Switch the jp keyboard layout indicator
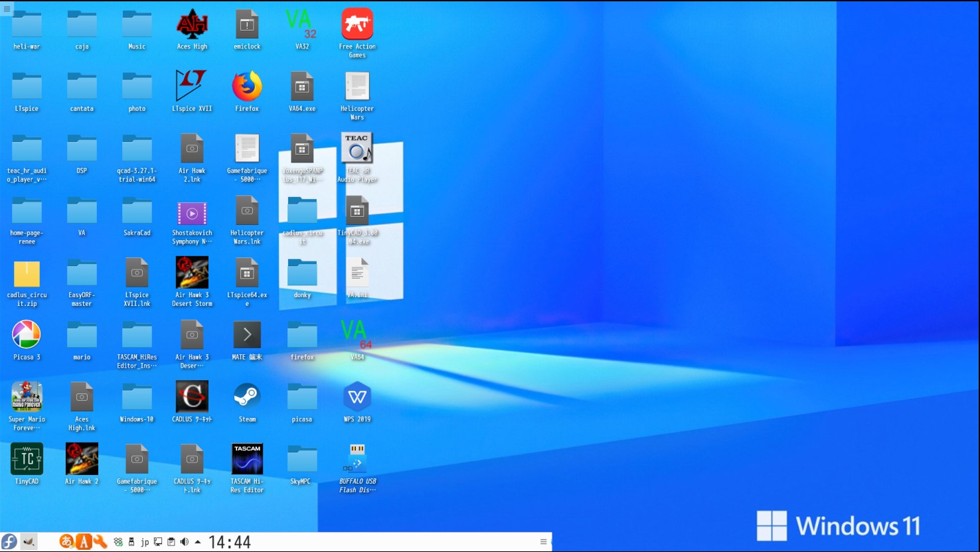The height and width of the screenshot is (552, 980). pyautogui.click(x=145, y=541)
